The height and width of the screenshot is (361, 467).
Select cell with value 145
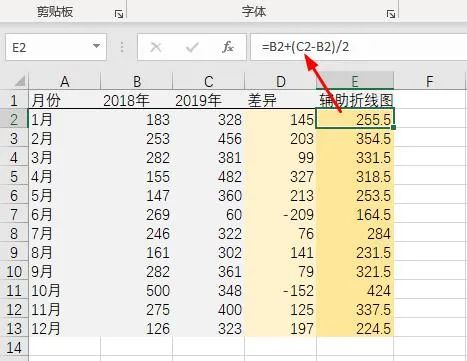point(281,119)
